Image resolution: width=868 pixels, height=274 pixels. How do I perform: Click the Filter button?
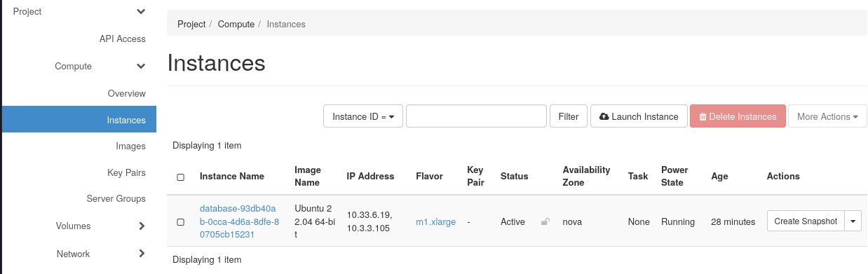569,116
